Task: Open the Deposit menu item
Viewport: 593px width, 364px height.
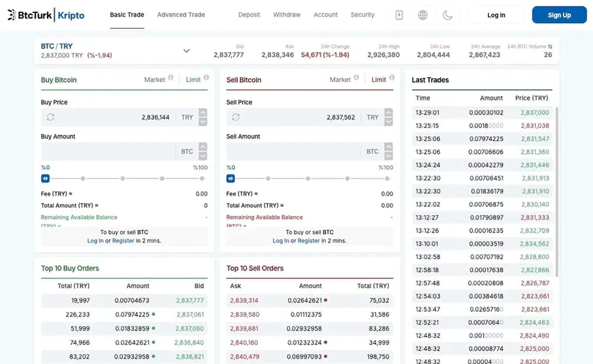Action: click(x=249, y=15)
